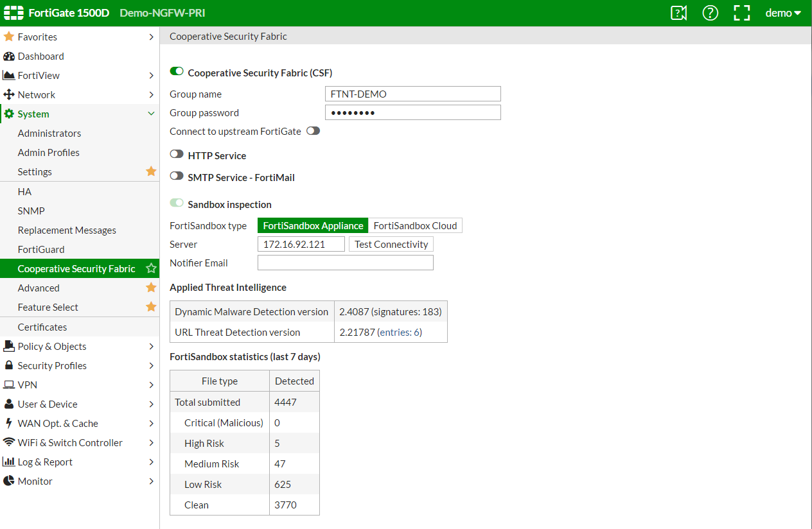Unfavorite Advanced using its star
Viewport: 812px width, 529px height.
click(151, 288)
